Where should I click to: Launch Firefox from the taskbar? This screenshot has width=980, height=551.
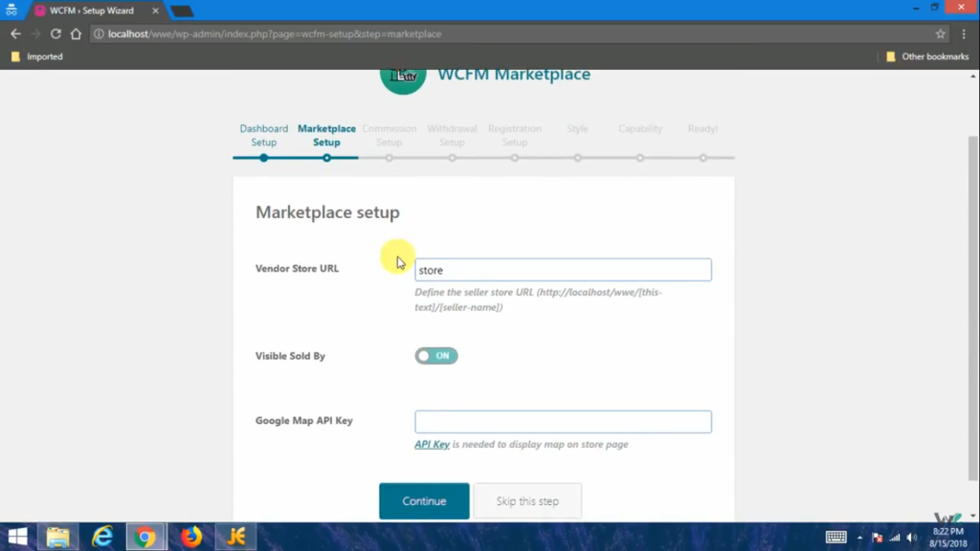[191, 537]
